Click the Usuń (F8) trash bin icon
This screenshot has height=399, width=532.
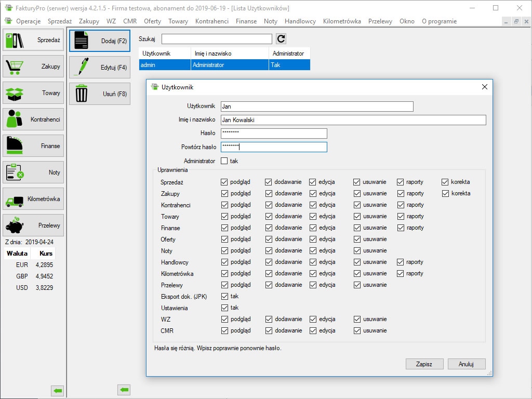(82, 94)
